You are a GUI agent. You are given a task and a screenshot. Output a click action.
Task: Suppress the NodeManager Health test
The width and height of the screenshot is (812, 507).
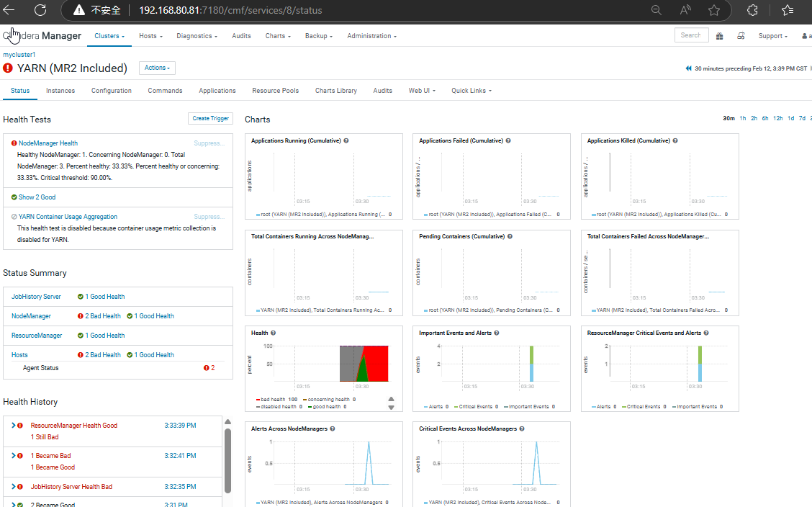(209, 143)
